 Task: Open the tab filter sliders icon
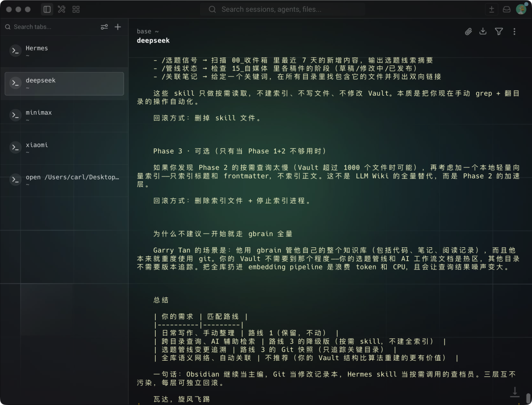click(104, 27)
